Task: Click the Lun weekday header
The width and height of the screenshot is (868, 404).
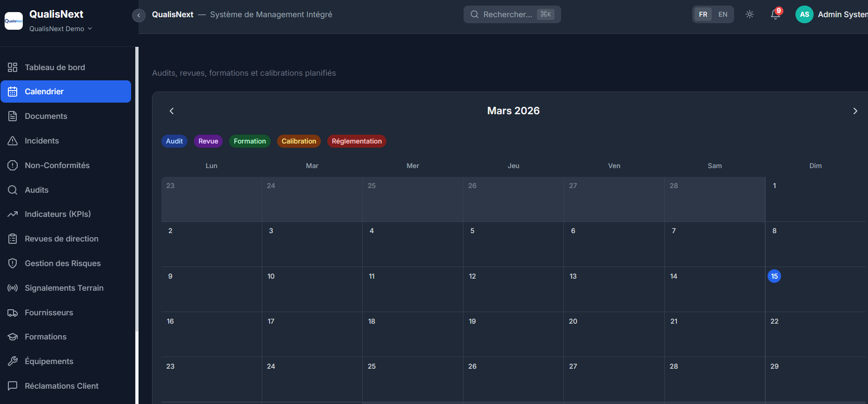Action: point(212,166)
